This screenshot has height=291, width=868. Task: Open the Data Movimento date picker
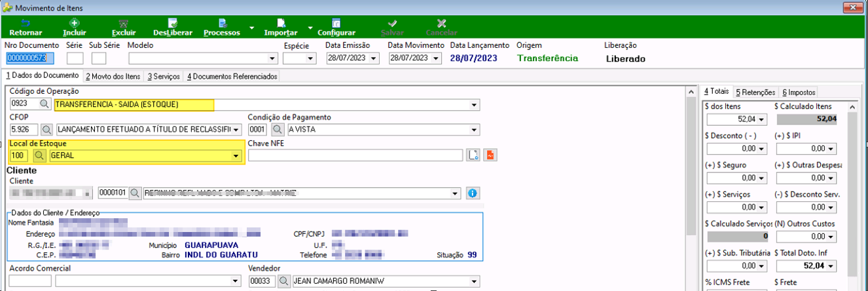437,58
